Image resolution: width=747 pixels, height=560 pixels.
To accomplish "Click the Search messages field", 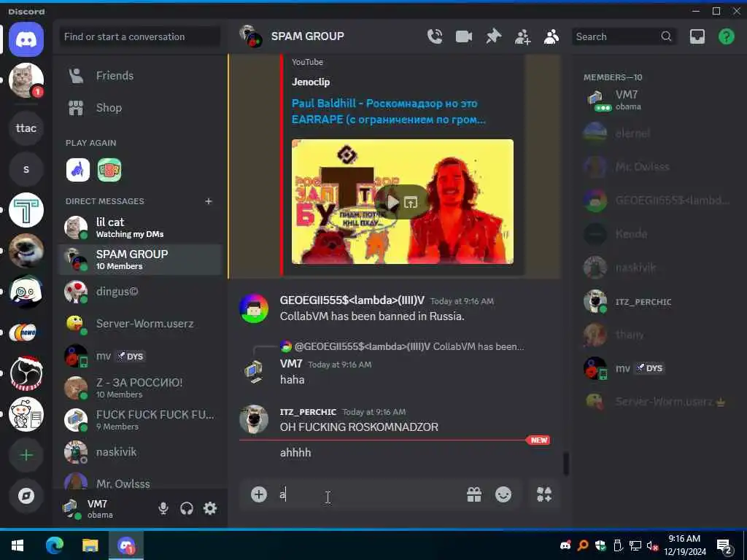I will [x=624, y=36].
